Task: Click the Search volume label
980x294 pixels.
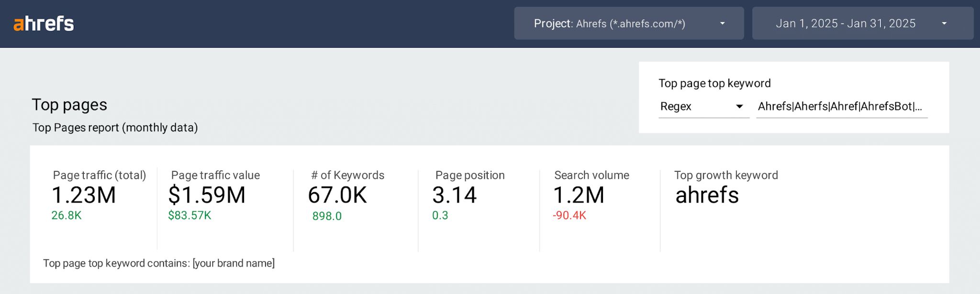Action: tap(591, 175)
